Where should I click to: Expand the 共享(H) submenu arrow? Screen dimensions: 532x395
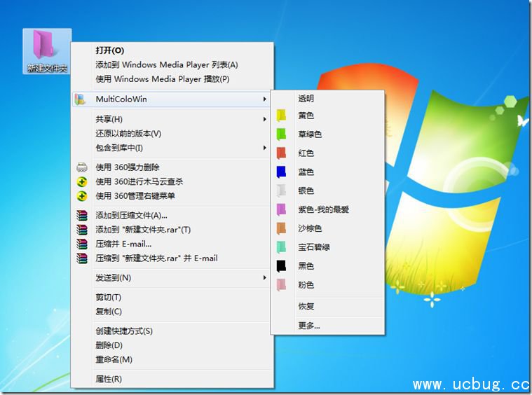[265, 119]
